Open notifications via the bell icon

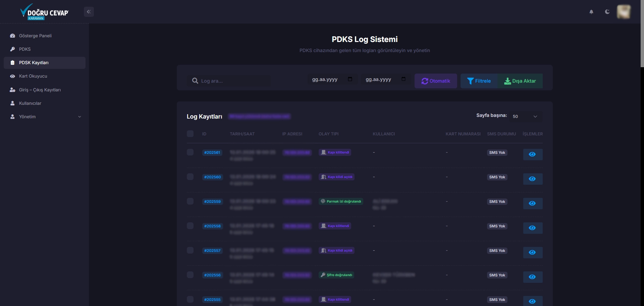pos(591,12)
